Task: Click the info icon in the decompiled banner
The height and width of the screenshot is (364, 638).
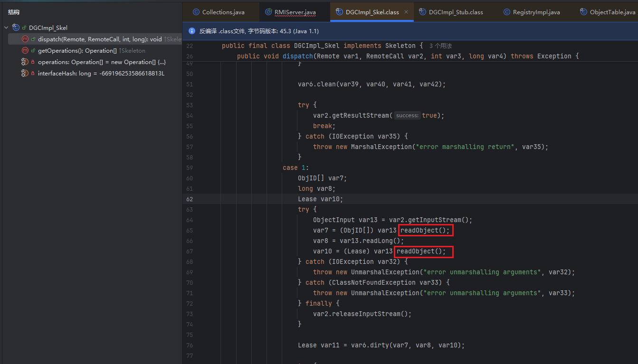Action: tap(192, 31)
